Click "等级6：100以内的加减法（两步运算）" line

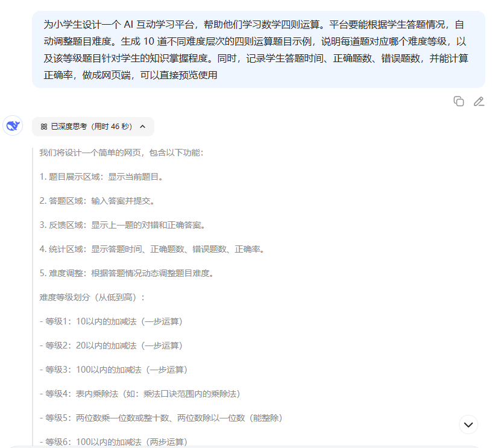pyautogui.click(x=113, y=442)
